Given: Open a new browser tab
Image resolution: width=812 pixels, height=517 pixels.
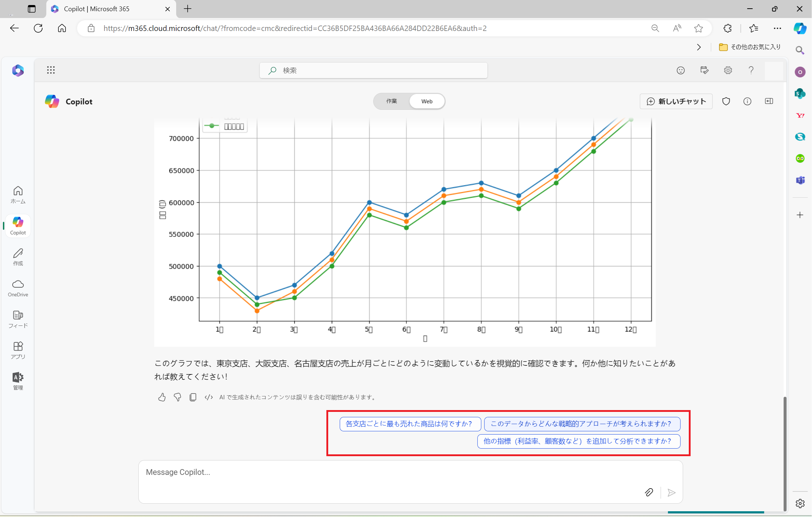Looking at the screenshot, I should point(188,9).
